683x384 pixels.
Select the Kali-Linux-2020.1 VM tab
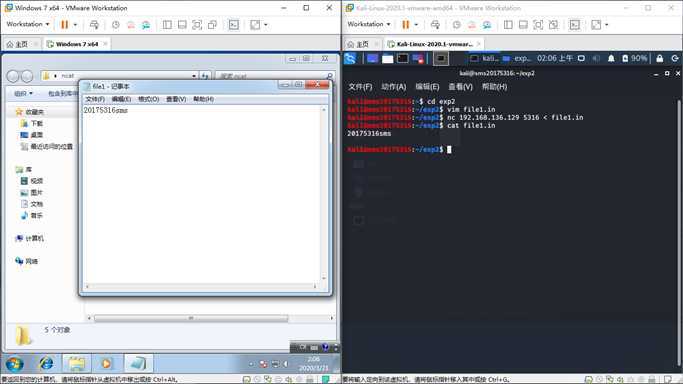click(434, 44)
